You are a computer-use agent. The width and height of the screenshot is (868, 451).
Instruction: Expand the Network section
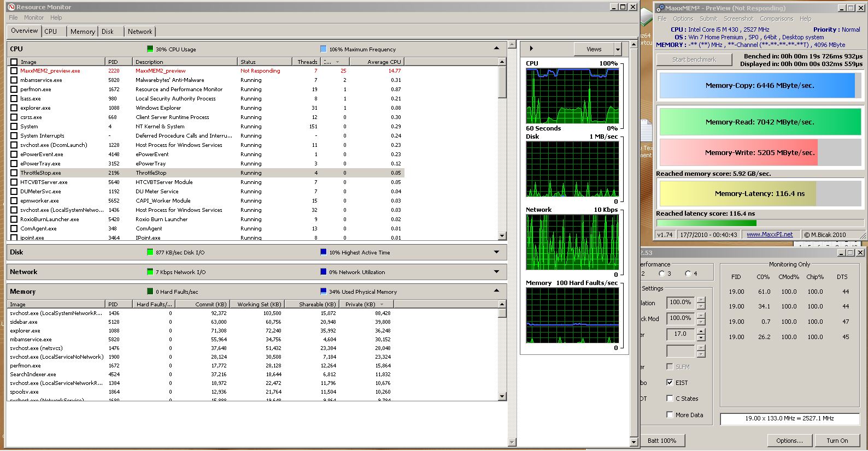(496, 272)
